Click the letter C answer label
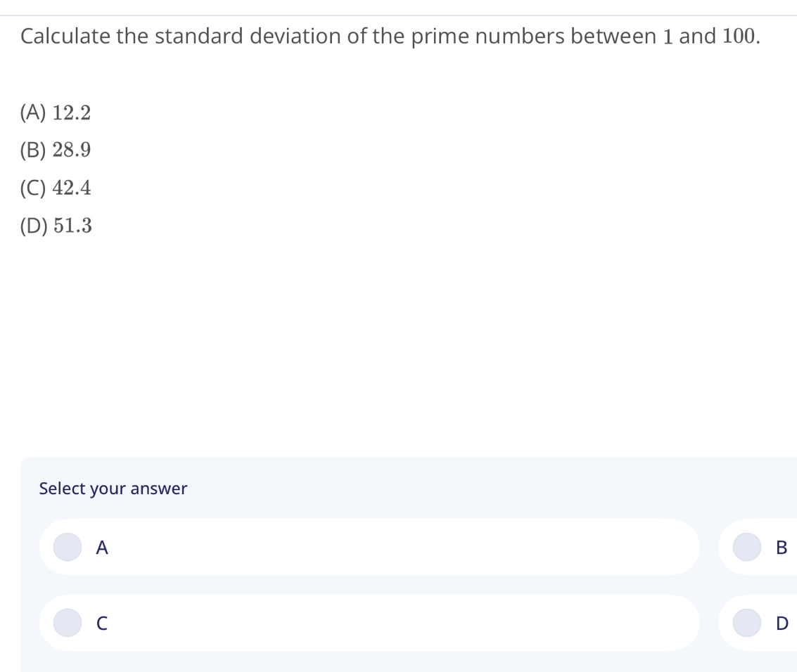 102,623
